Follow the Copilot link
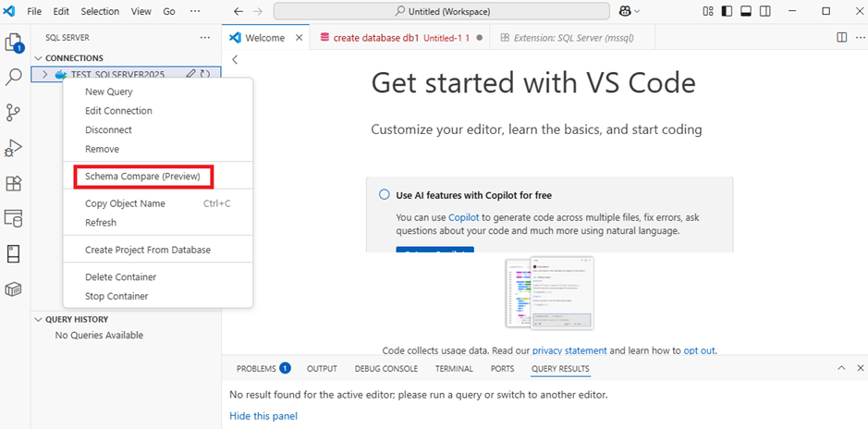The height and width of the screenshot is (429, 868). 464,217
